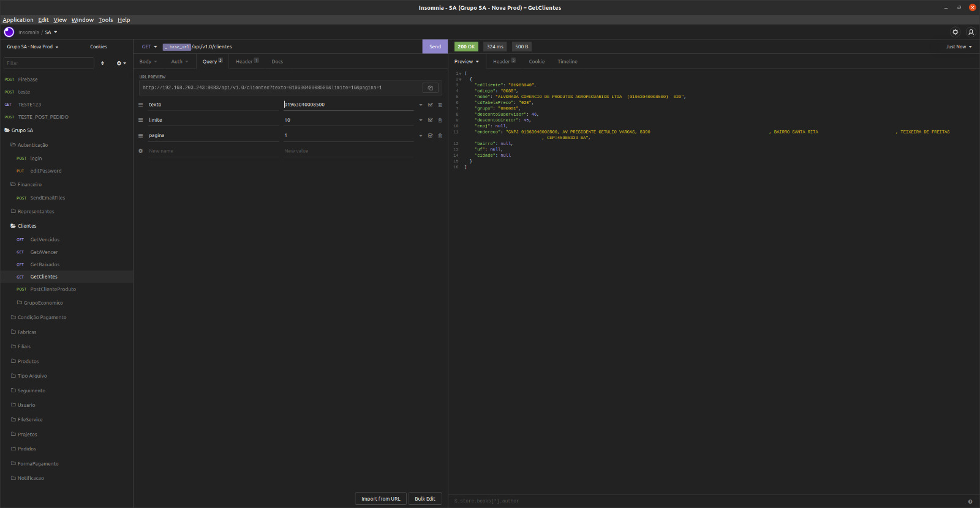Copy the URL preview to clipboard
The image size is (980, 508).
pos(430,88)
